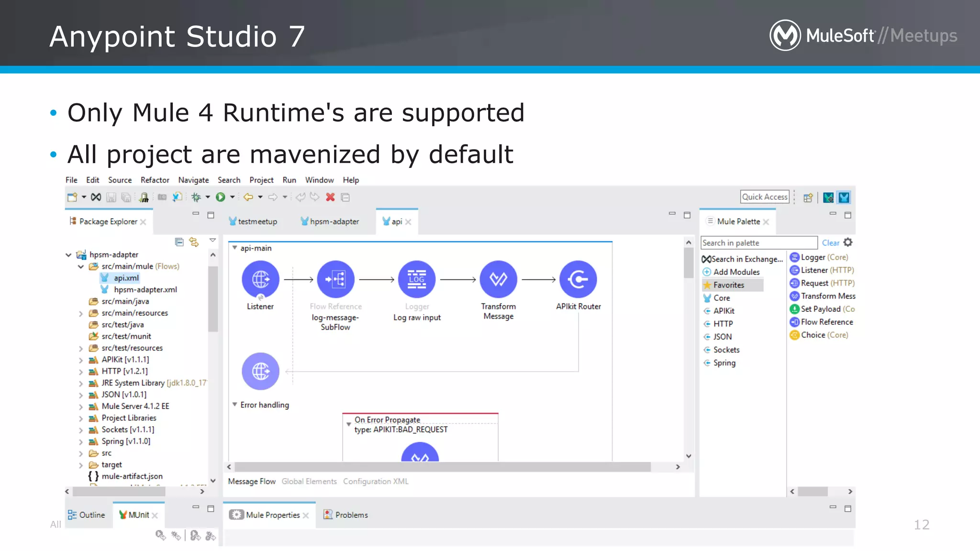Click the red X terminate icon
Image resolution: width=980 pixels, height=551 pixels.
[x=330, y=197]
